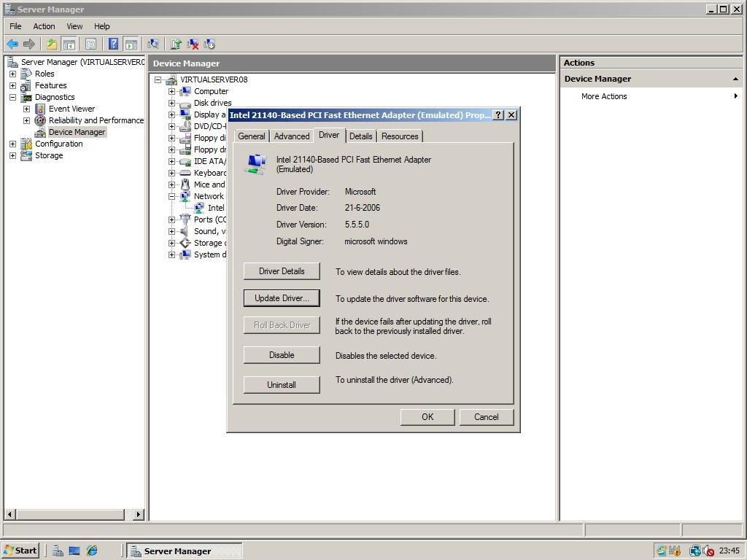Click the Keyboards category icon
The width and height of the screenshot is (747, 560).
pyautogui.click(x=185, y=173)
